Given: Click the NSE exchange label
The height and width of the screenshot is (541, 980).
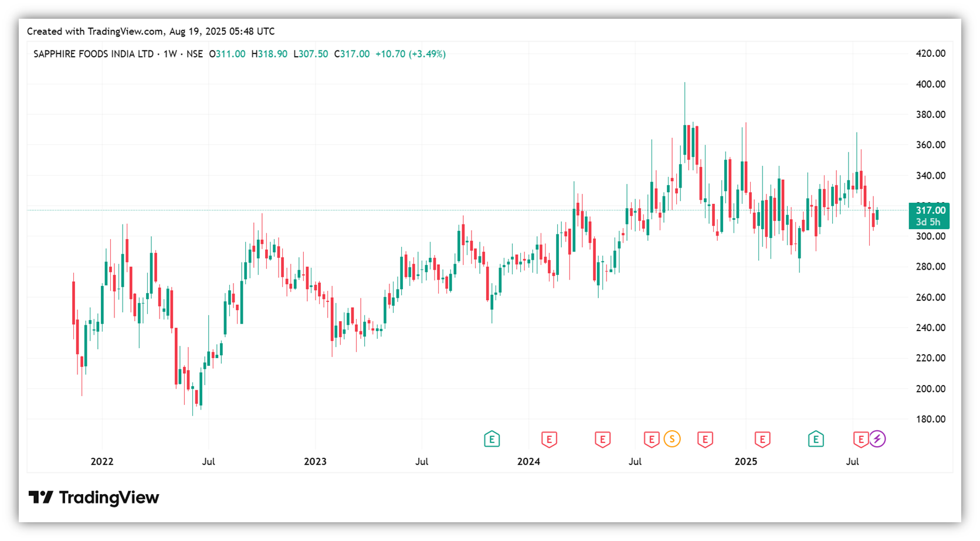Looking at the screenshot, I should click(x=195, y=54).
